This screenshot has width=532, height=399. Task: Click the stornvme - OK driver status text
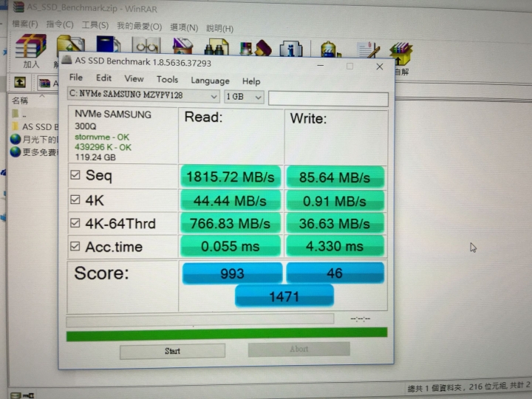click(102, 137)
